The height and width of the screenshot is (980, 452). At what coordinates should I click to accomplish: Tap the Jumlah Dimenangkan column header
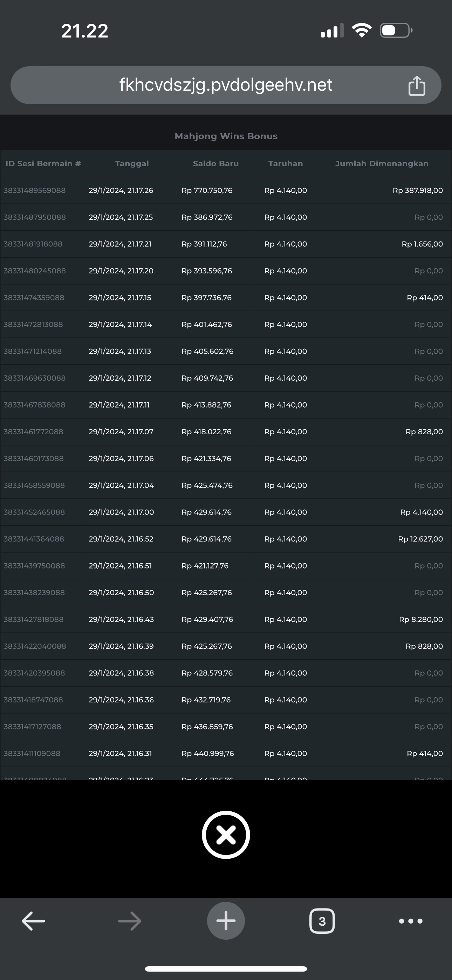(x=382, y=164)
